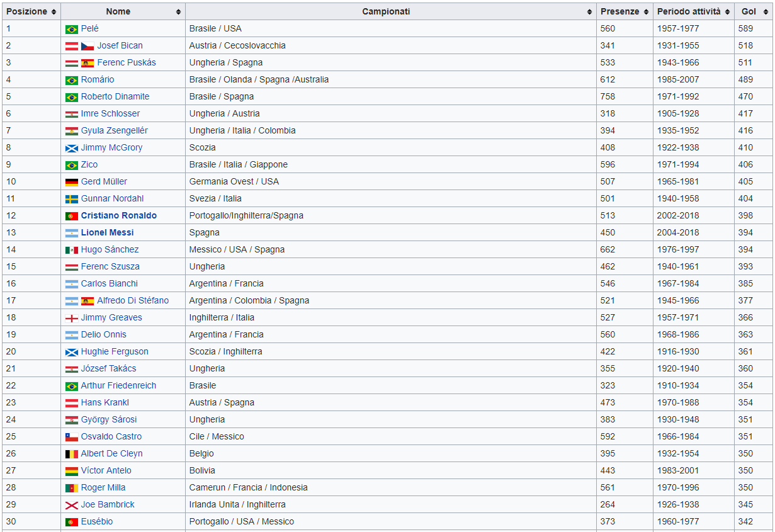Open the Alfredo Di Stéfano link
The width and height of the screenshot is (775, 532).
click(133, 300)
